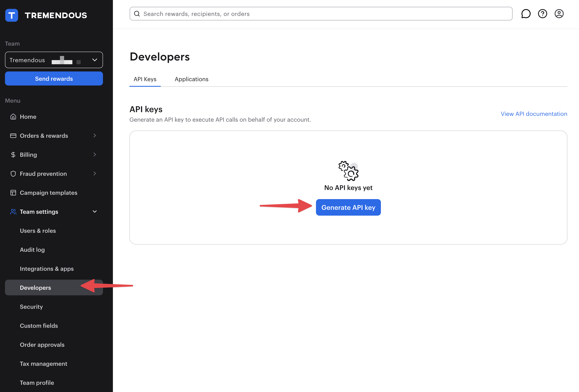This screenshot has width=579, height=392.
Task: Open the chat bubble icon
Action: point(526,14)
